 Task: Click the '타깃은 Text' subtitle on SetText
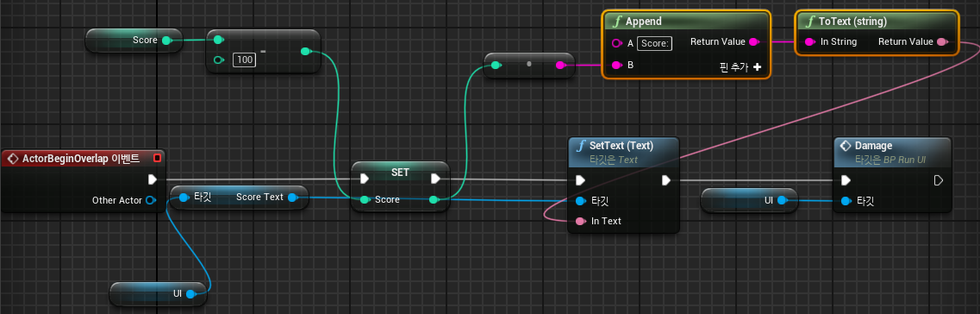[613, 160]
